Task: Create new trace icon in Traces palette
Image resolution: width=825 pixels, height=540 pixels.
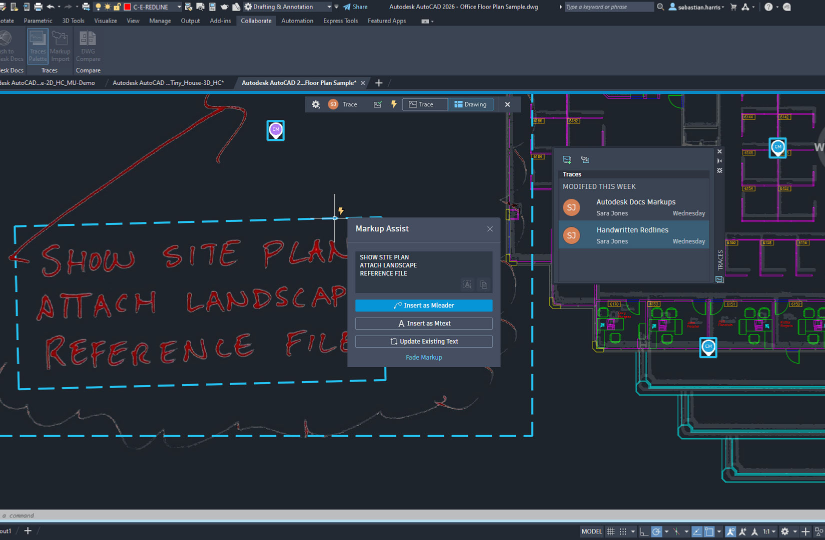Action: tap(567, 159)
